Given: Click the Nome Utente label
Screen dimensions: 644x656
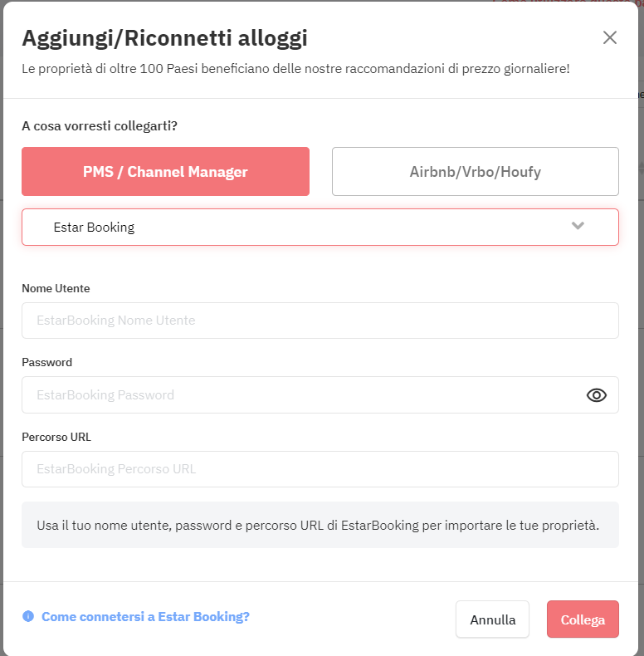Looking at the screenshot, I should click(x=56, y=288).
